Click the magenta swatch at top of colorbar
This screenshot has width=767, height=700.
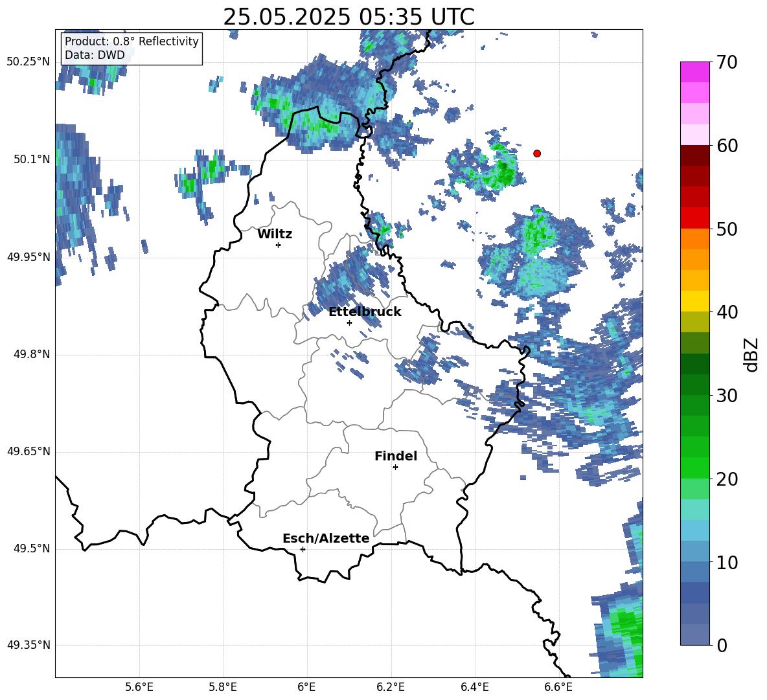coord(694,72)
